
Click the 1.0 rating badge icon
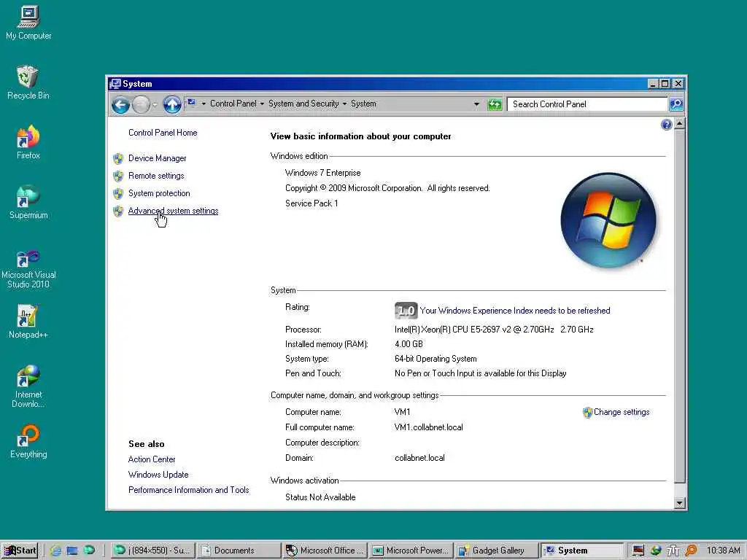point(406,311)
